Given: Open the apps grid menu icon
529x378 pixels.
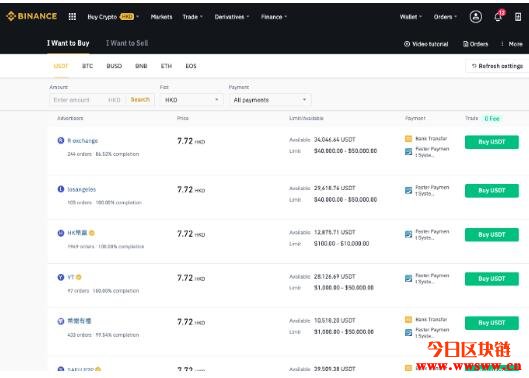Looking at the screenshot, I should tap(72, 17).
